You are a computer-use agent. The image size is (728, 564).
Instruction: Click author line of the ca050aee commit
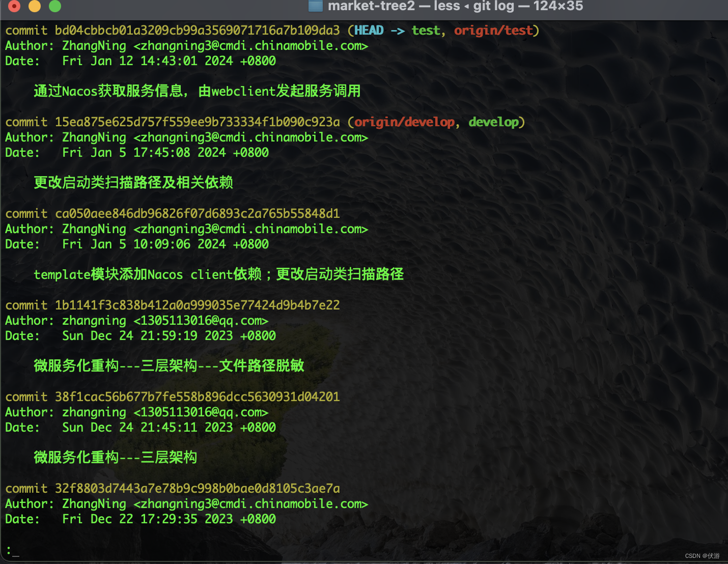tap(187, 229)
